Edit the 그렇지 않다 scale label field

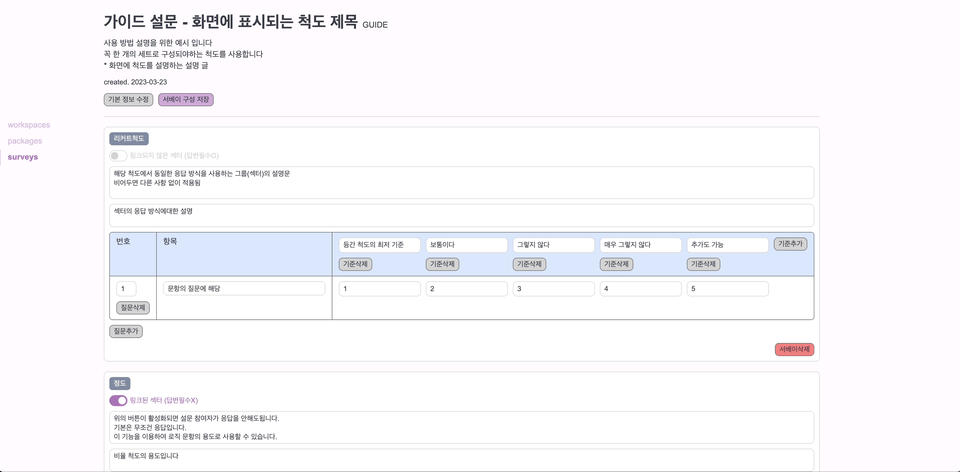tap(553, 245)
